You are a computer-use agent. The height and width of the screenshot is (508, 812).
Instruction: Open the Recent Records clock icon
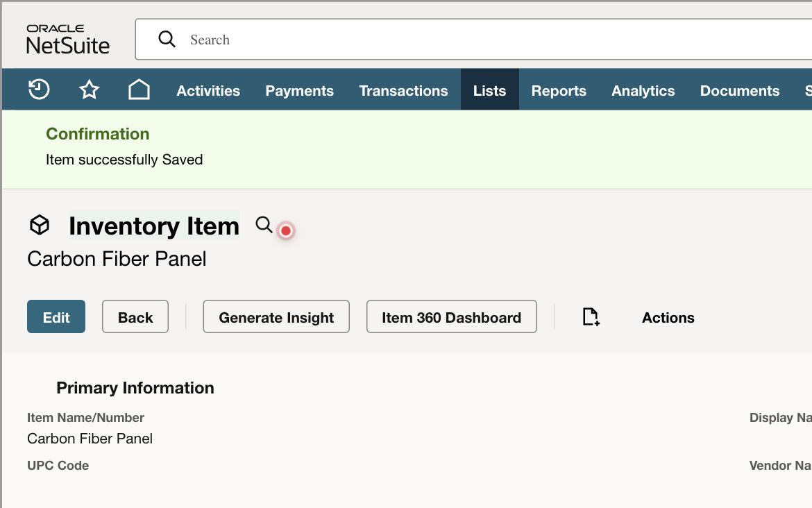pos(39,90)
